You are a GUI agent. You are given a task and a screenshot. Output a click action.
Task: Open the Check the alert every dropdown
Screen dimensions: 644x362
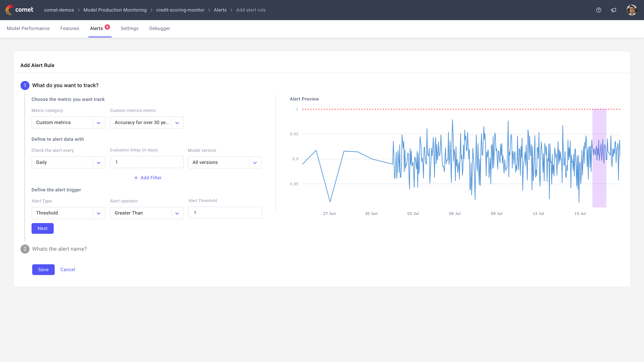coord(68,162)
